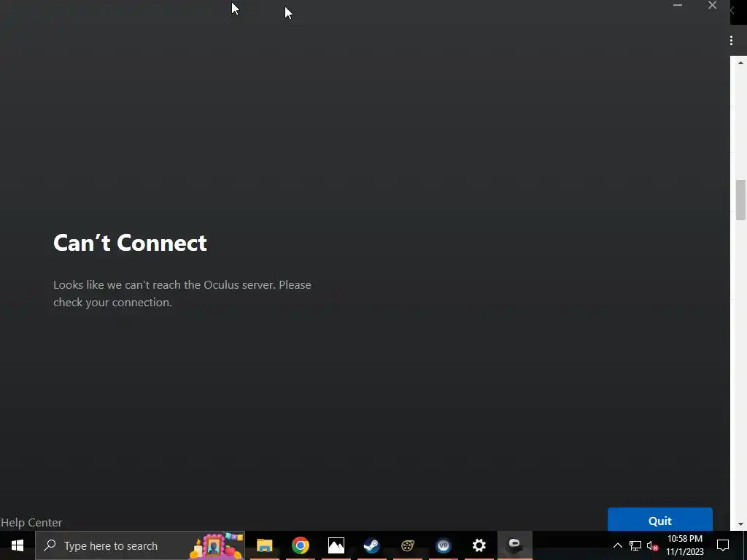Launch Google Chrome from the taskbar
This screenshot has height=560, width=747.
pyautogui.click(x=301, y=545)
